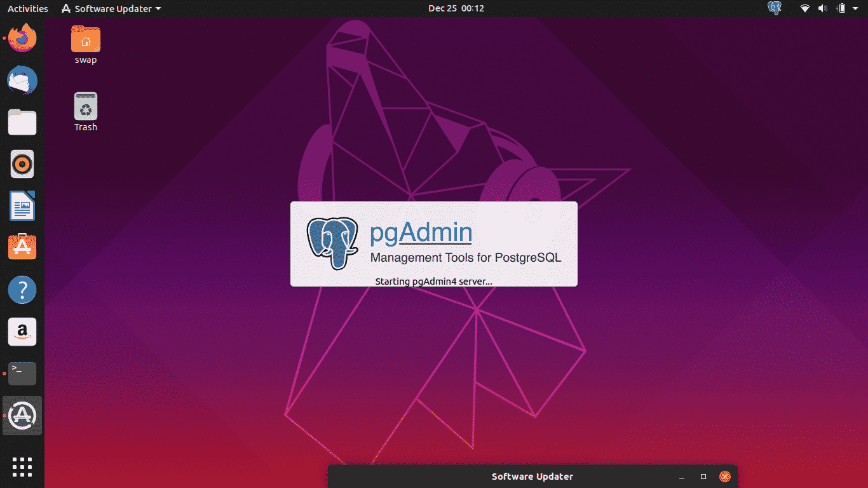Open the Help question mark icon
This screenshot has width=868, height=488.
(x=22, y=290)
